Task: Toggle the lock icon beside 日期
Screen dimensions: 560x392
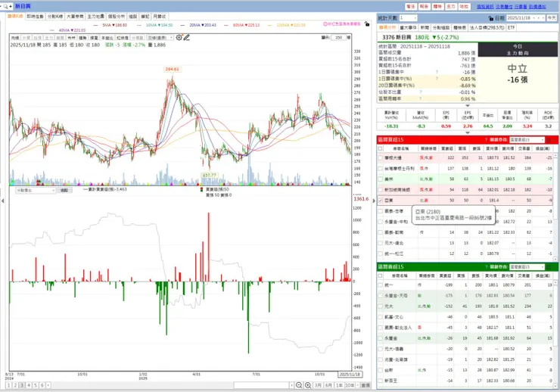Action: 490,18
